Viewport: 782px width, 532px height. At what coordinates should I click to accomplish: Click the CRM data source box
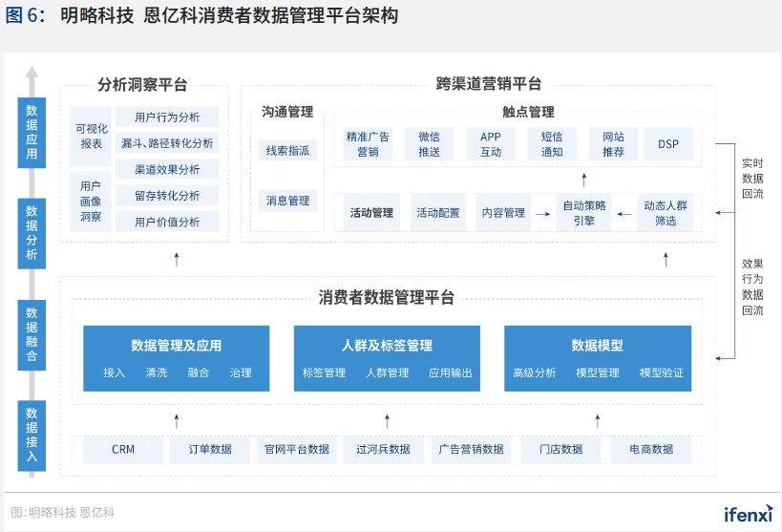click(x=122, y=449)
